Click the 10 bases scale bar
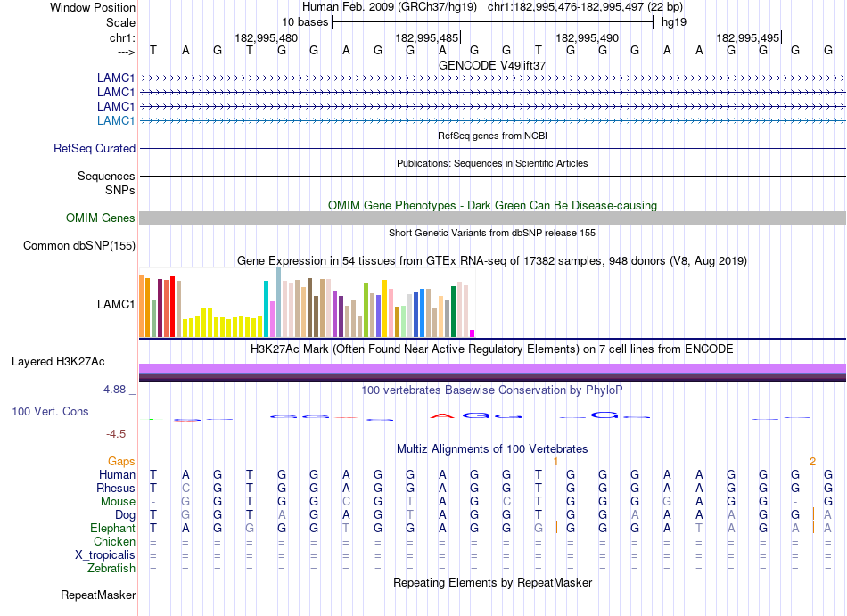847x616 pixels. point(492,21)
